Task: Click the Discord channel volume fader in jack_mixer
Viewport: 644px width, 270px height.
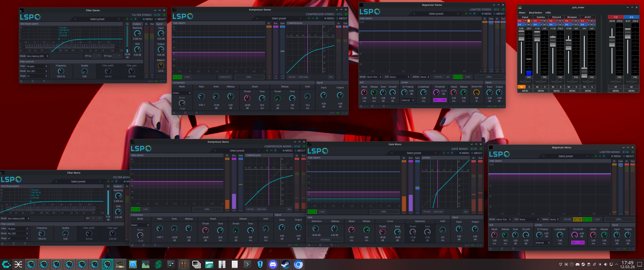Action: [553, 41]
